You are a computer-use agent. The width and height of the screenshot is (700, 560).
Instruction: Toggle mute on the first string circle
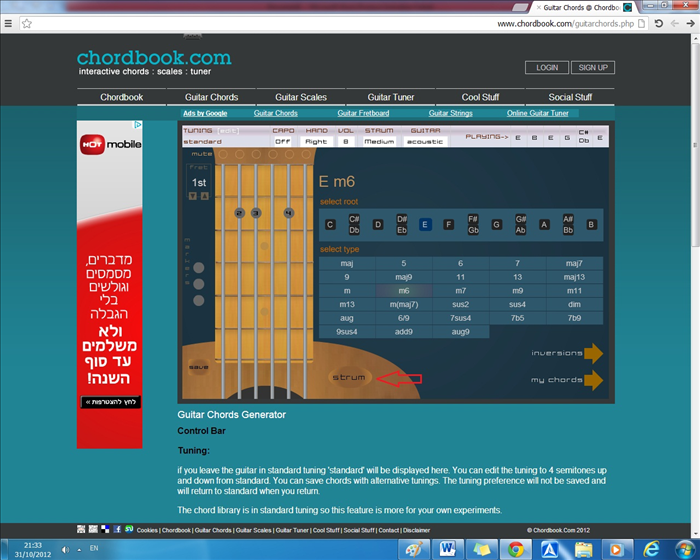[223, 155]
